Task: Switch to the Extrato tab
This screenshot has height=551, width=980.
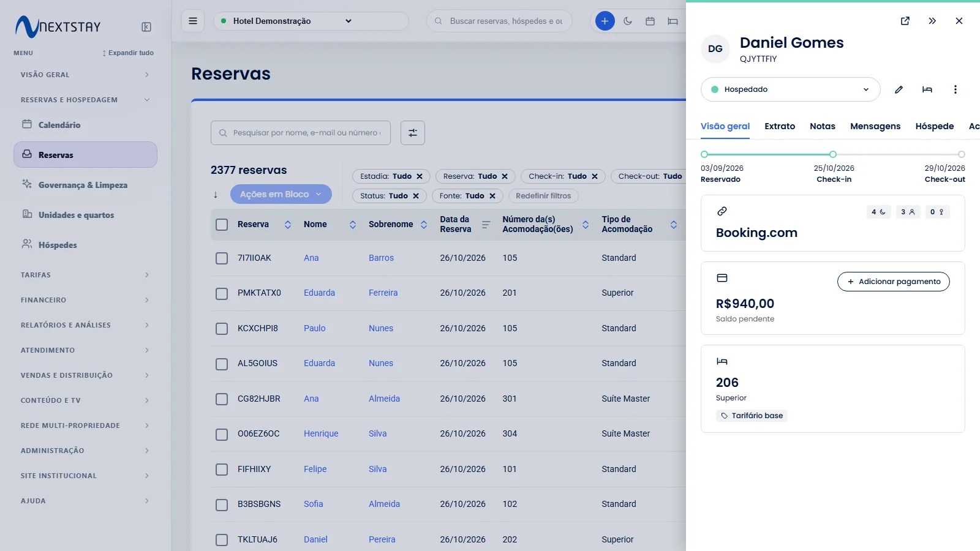Action: [x=780, y=126]
